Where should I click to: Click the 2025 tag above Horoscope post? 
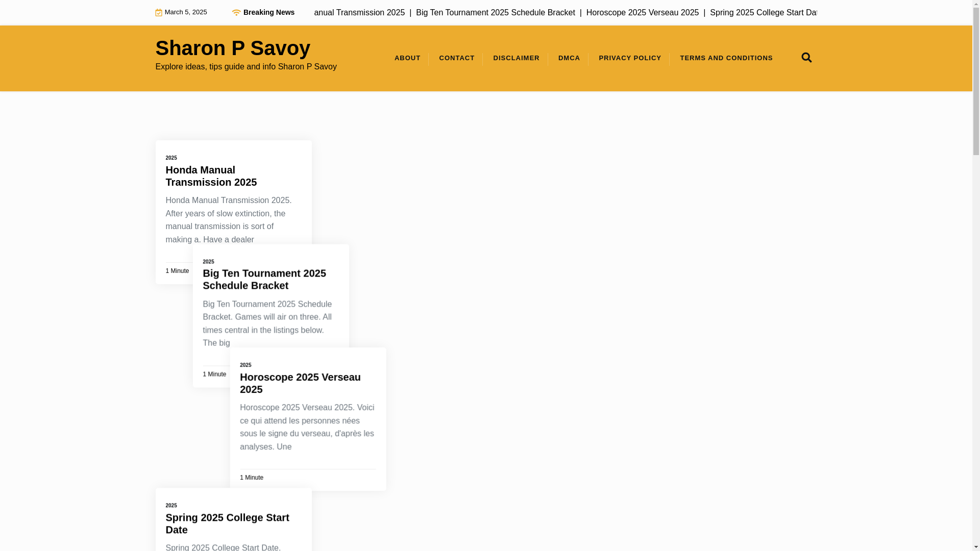click(246, 365)
